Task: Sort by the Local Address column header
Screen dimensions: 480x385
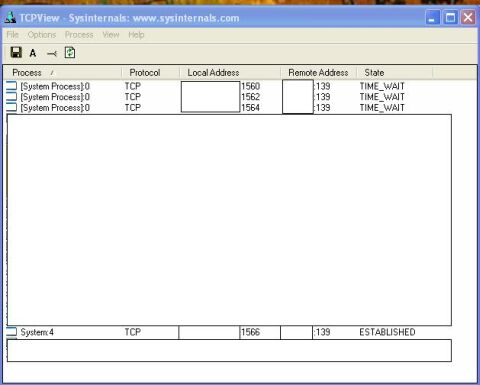Action: (230, 72)
